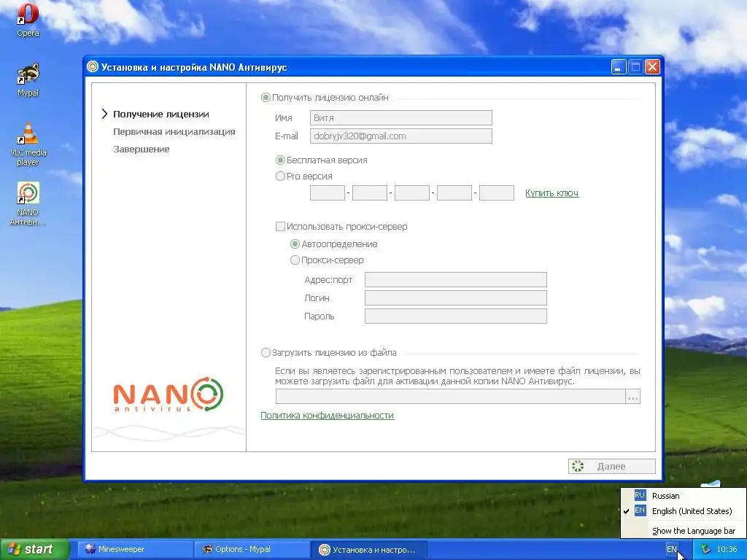The image size is (747, 560).
Task: Click the browse button for the license file
Action: click(x=632, y=396)
